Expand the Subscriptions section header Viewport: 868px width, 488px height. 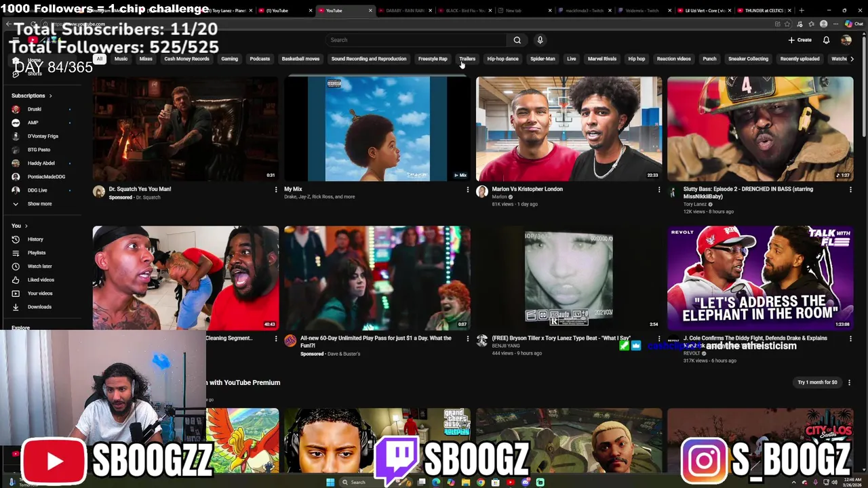tap(32, 96)
